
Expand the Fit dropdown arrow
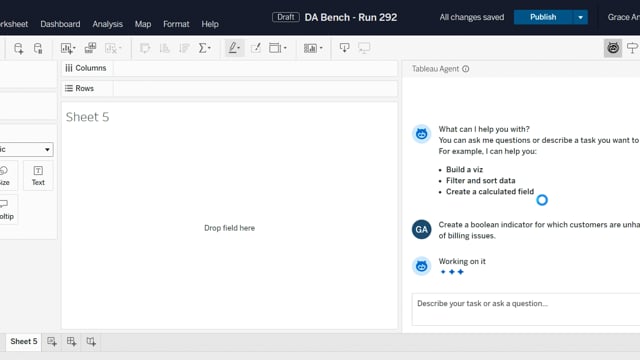[x=285, y=48]
